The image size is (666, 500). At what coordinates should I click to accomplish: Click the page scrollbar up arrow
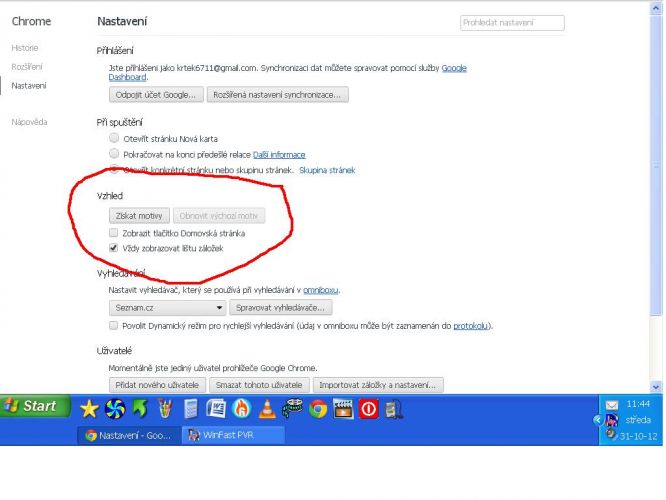tap(656, 8)
